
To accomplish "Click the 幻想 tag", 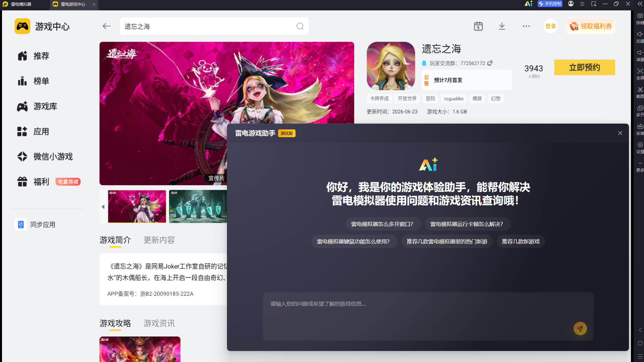I will pos(495,99).
